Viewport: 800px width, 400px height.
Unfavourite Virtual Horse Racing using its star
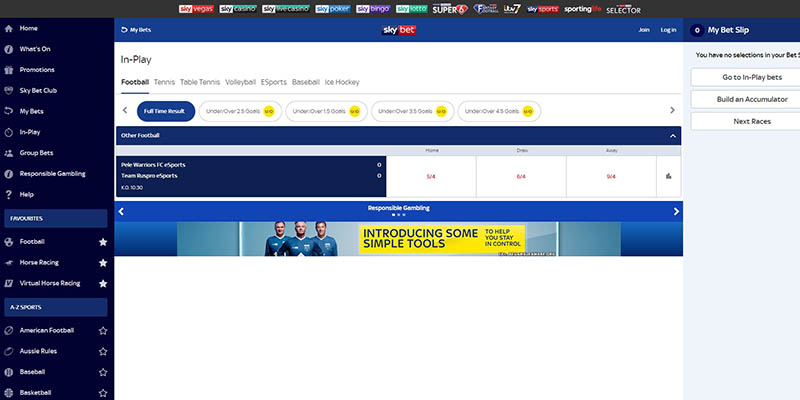point(103,283)
